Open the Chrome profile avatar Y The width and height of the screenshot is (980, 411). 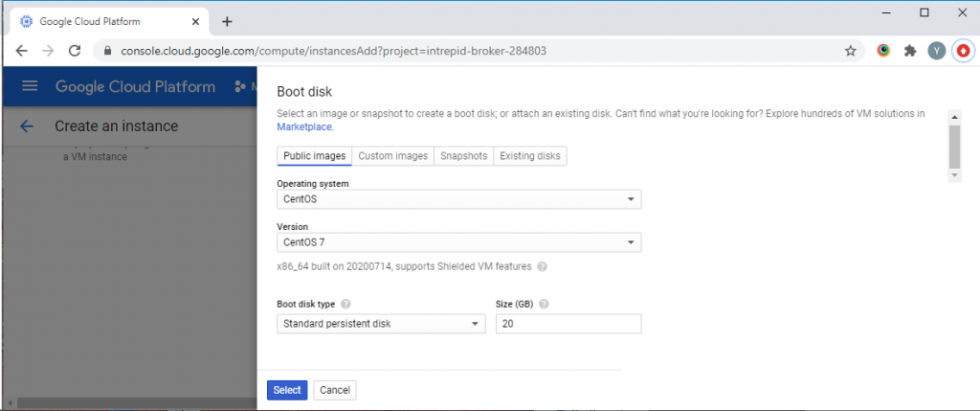tap(936, 52)
